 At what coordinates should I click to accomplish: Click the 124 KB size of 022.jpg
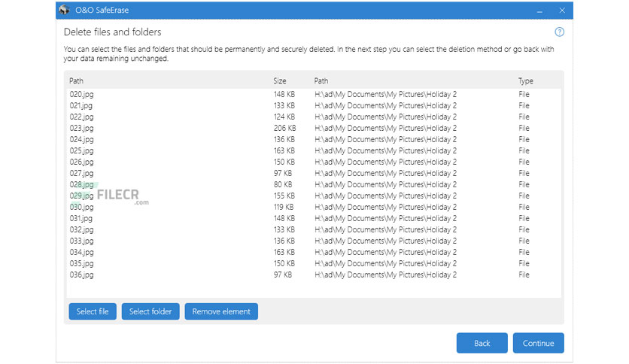click(284, 117)
